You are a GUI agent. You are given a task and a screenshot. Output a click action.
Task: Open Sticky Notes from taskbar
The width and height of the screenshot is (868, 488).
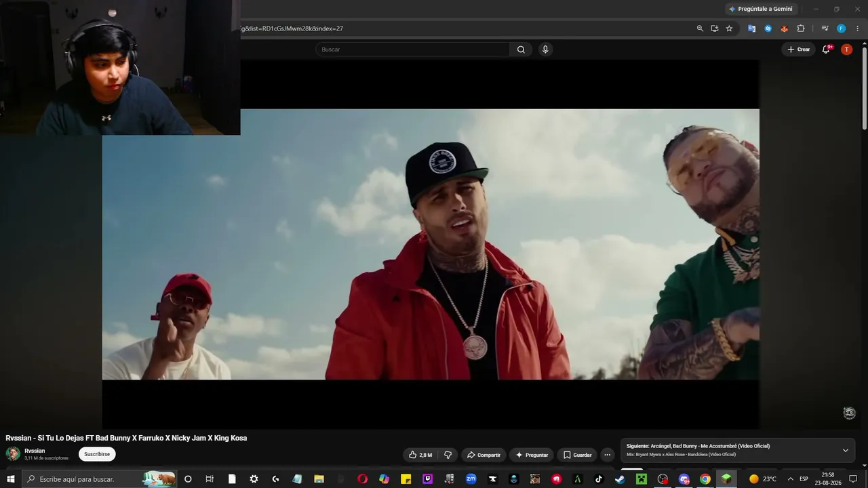[x=406, y=479]
